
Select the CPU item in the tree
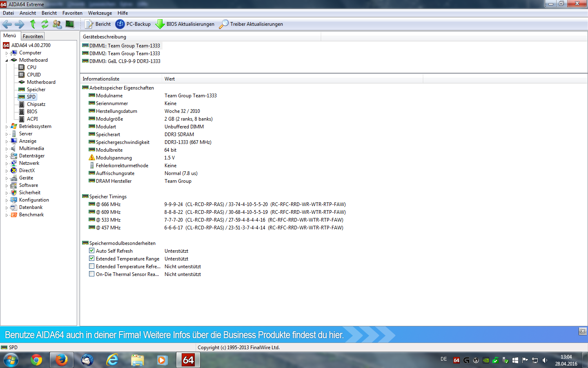click(31, 67)
